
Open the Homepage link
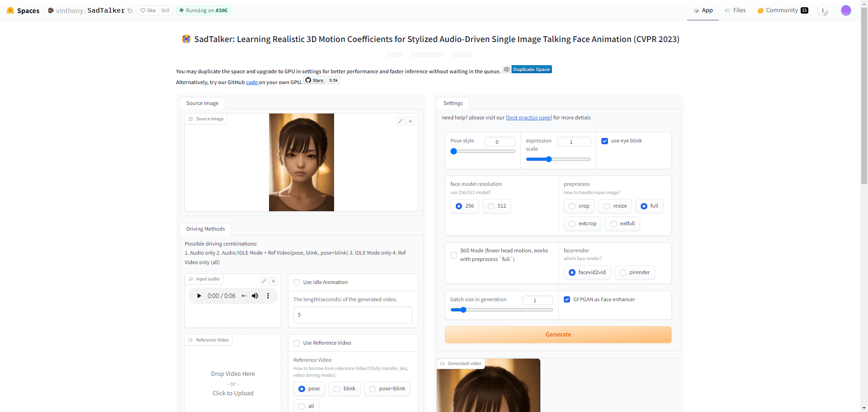coord(427,54)
